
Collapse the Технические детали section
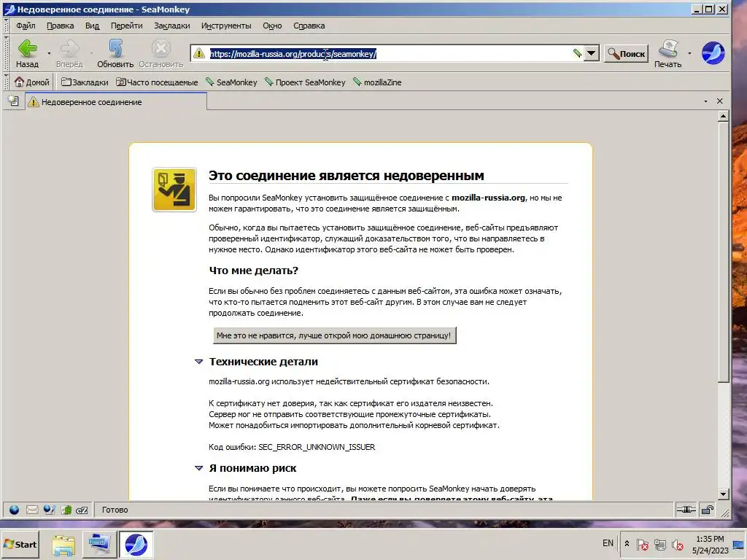[199, 362]
